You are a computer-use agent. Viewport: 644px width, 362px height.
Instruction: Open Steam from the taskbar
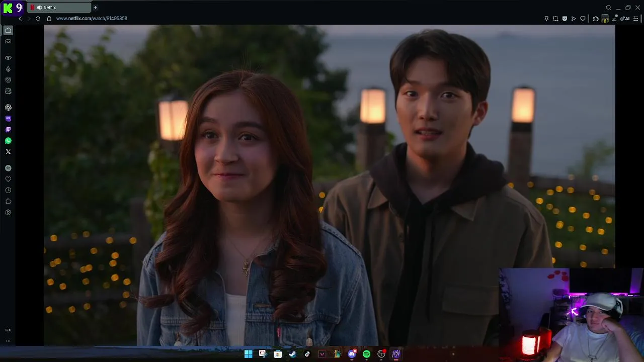coord(292,354)
